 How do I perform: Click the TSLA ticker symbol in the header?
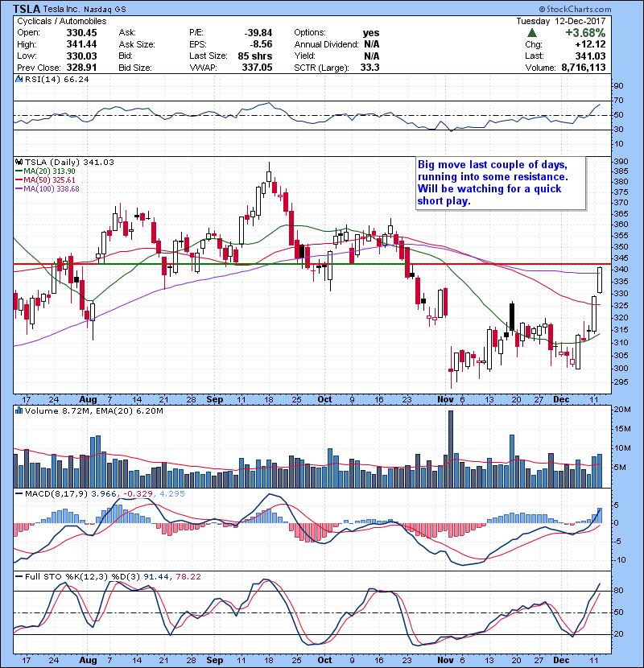click(x=27, y=9)
